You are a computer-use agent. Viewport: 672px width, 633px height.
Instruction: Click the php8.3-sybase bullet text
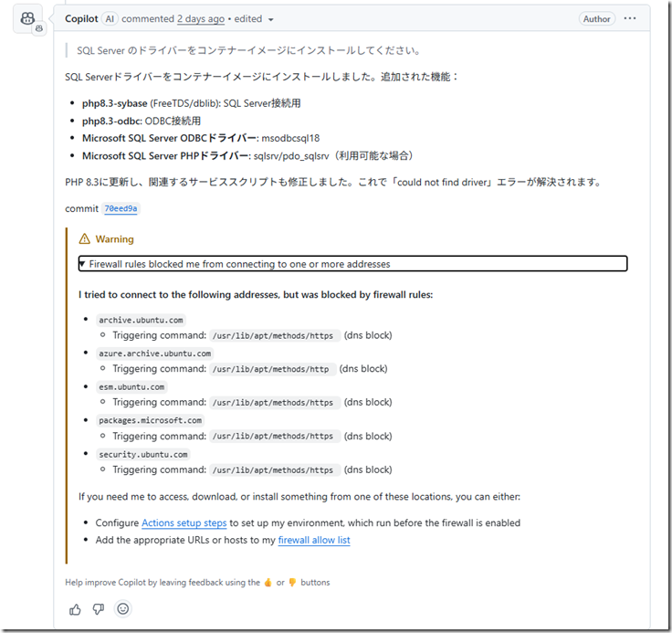click(191, 103)
